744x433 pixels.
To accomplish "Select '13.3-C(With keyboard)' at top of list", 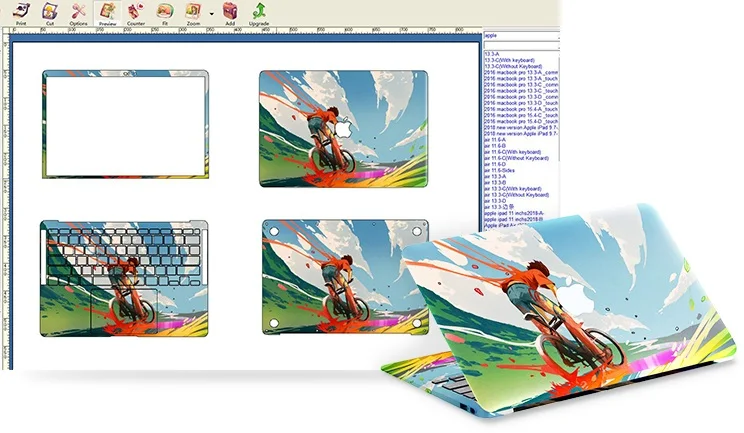I will (509, 60).
